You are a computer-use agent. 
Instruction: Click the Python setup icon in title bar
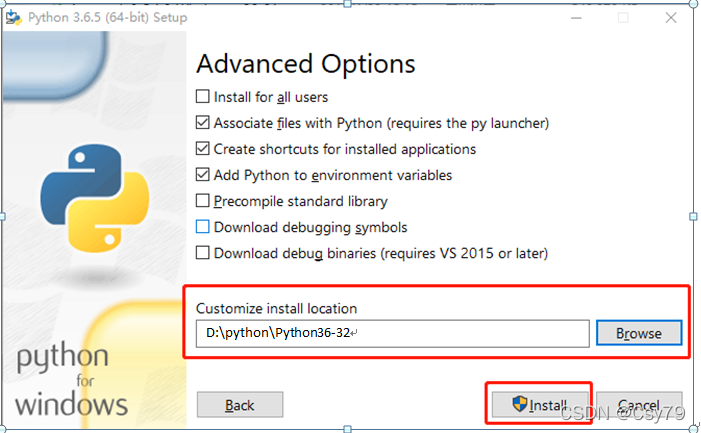tap(14, 18)
